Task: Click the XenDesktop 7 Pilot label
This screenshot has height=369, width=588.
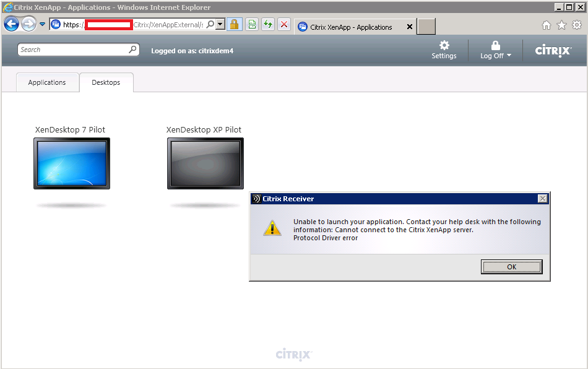Action: tap(70, 130)
